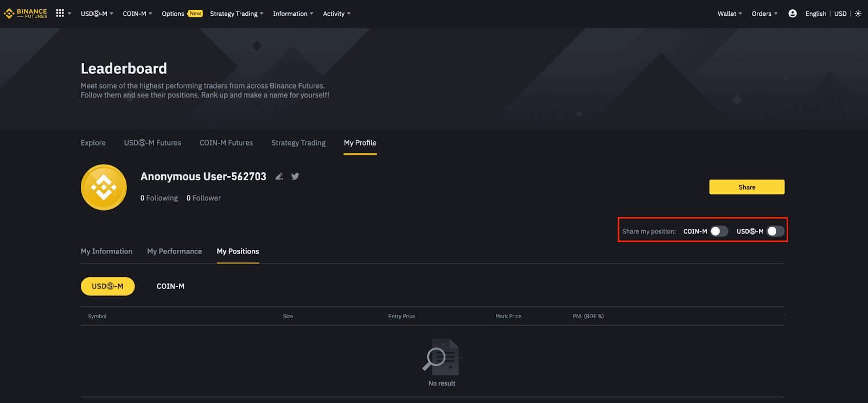Open the user account profile icon
This screenshot has height=403, width=868.
point(793,14)
